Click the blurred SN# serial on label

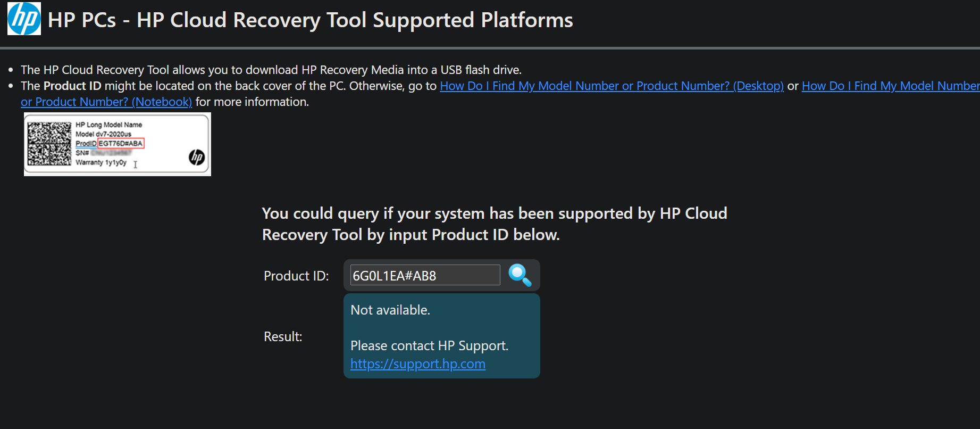110,153
